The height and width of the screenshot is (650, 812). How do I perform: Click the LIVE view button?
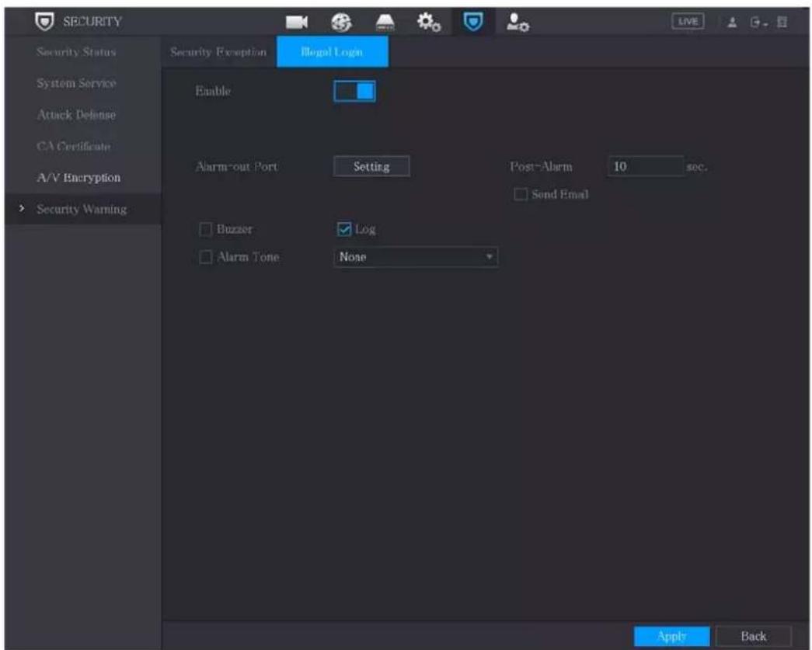point(688,21)
